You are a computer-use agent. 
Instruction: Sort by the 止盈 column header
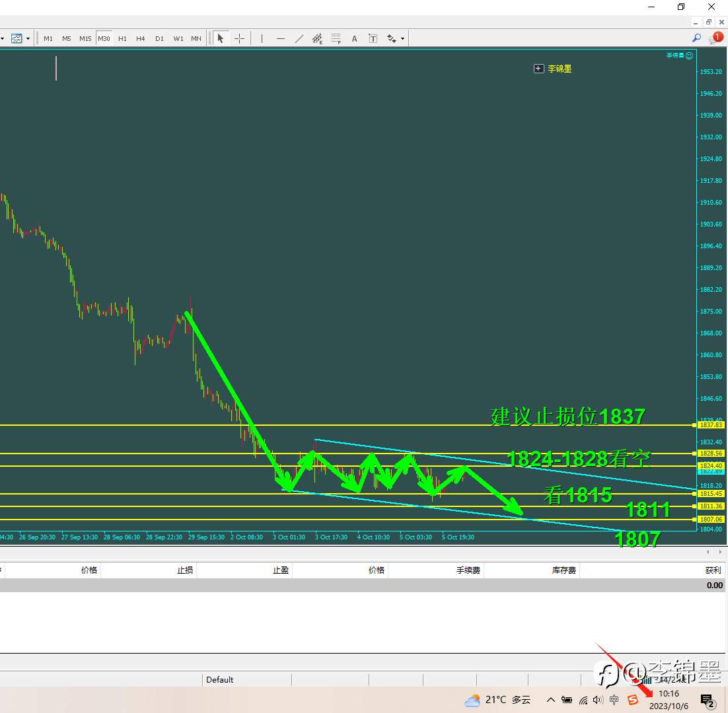coord(280,570)
